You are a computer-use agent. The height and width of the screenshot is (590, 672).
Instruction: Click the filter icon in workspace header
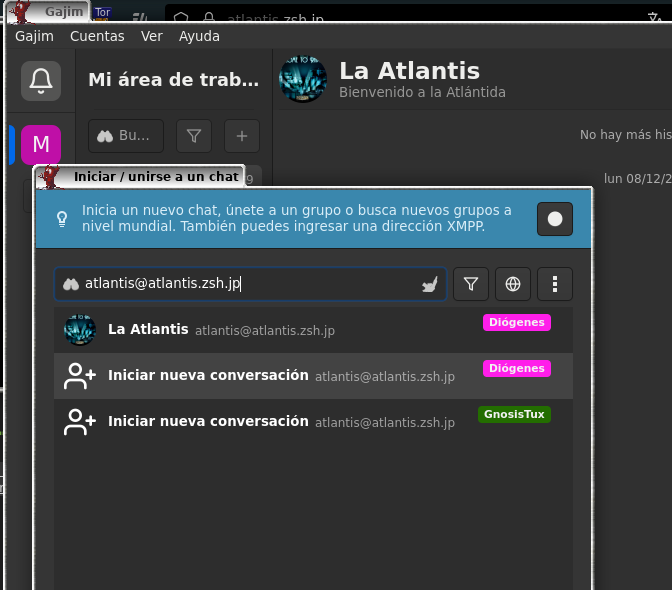click(x=194, y=136)
